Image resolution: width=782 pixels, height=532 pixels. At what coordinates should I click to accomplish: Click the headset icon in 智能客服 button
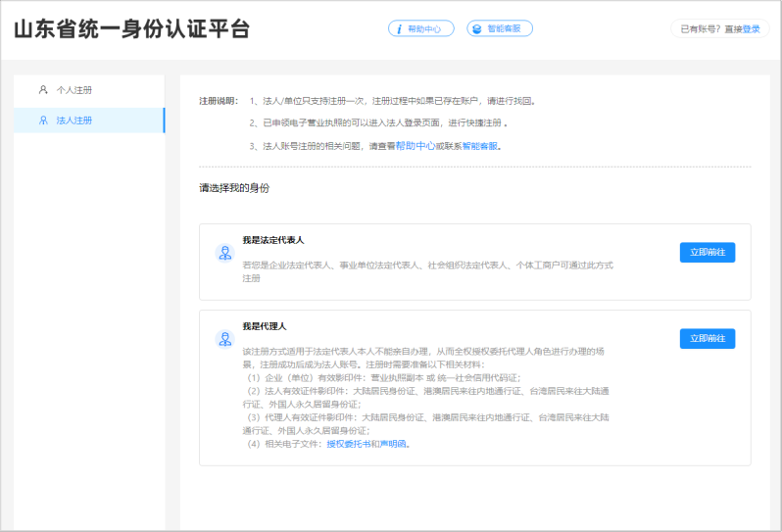(477, 29)
